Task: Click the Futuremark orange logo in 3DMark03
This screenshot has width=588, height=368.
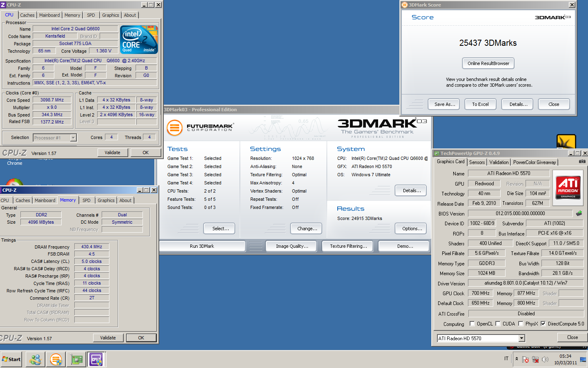Action: coord(174,128)
